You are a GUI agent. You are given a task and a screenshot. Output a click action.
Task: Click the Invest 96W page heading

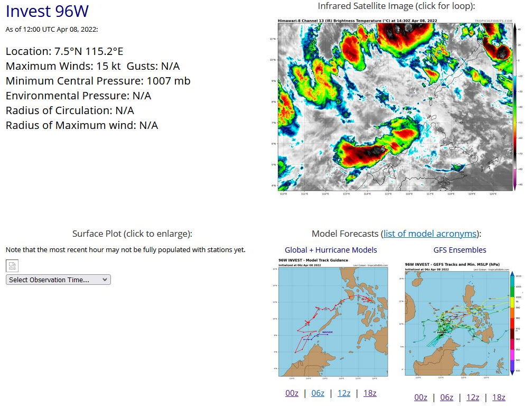[47, 12]
